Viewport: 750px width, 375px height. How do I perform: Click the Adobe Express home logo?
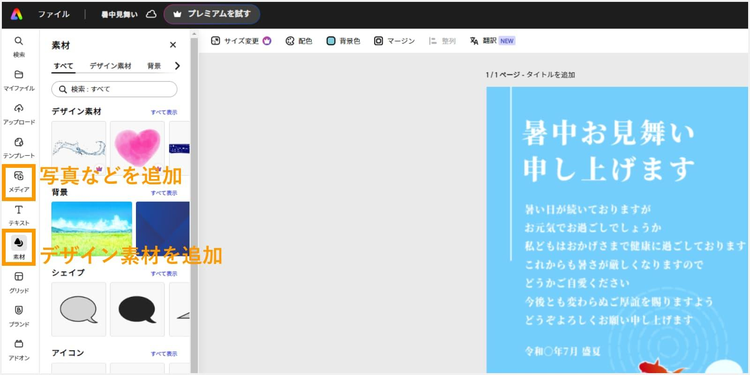point(16,14)
